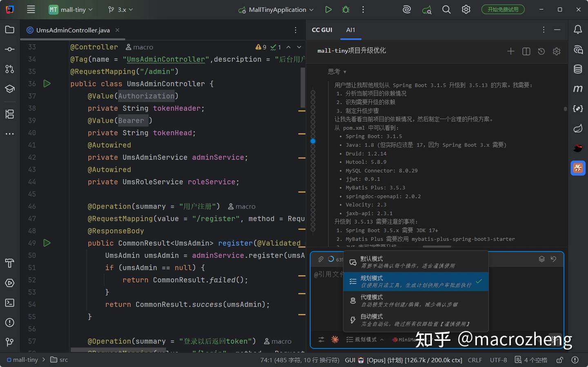Viewport: 588px width, 367px height.
Task: Toggle split view in CC GUI panel
Action: (x=526, y=51)
